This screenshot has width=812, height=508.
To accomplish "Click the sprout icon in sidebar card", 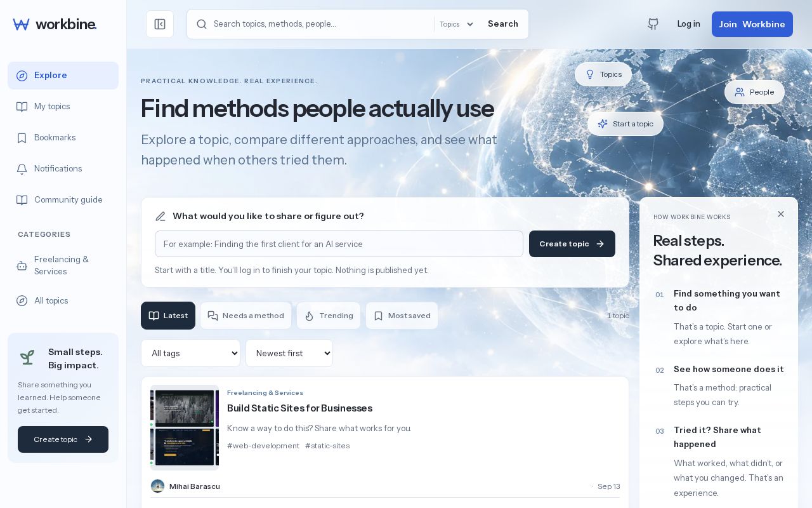I will pos(27,358).
